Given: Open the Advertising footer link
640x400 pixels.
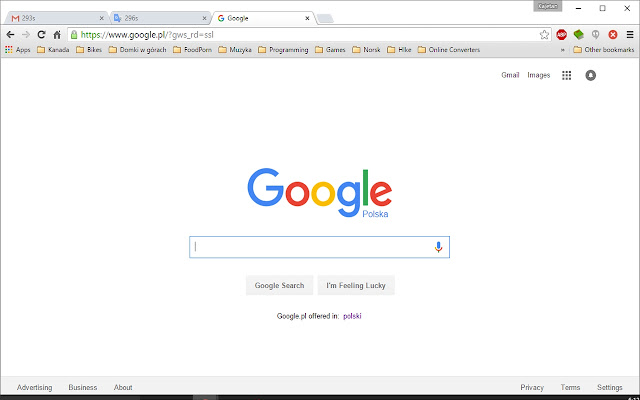Looking at the screenshot, I should click(x=35, y=387).
